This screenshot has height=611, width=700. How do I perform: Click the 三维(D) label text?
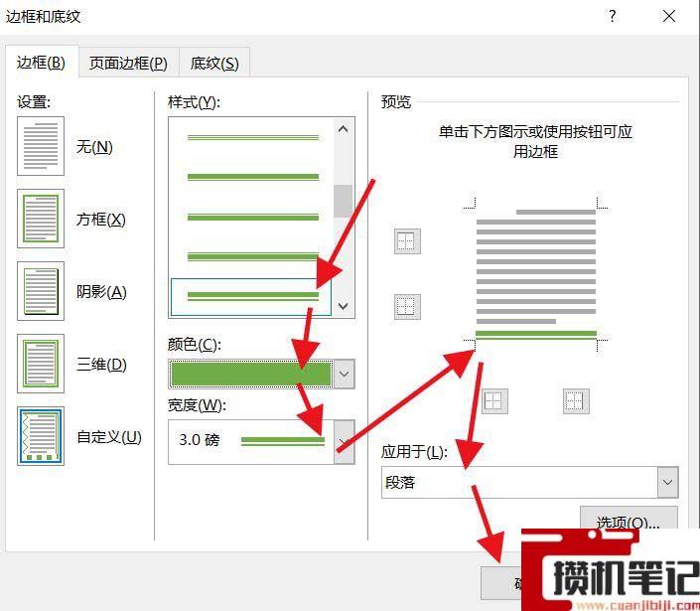[101, 365]
